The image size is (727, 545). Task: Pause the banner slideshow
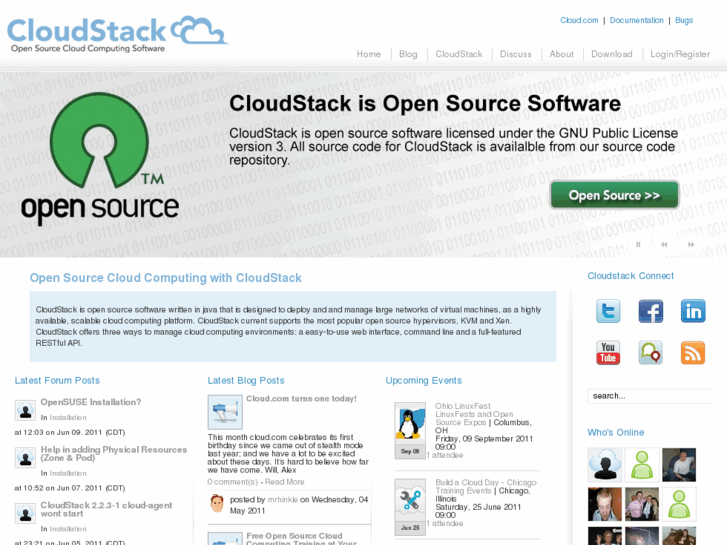click(x=638, y=244)
